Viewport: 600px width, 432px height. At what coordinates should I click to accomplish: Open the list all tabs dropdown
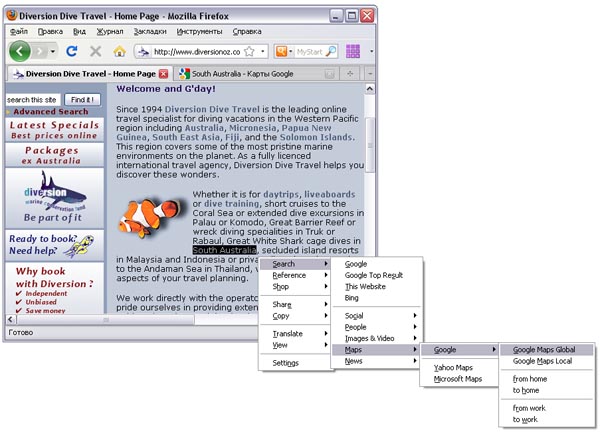[x=370, y=73]
